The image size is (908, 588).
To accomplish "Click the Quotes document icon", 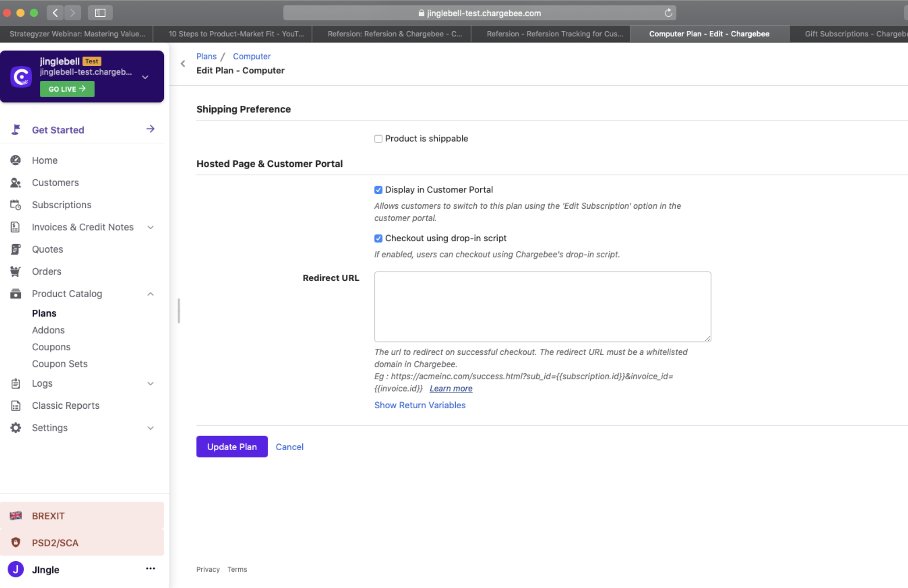I will pos(15,249).
